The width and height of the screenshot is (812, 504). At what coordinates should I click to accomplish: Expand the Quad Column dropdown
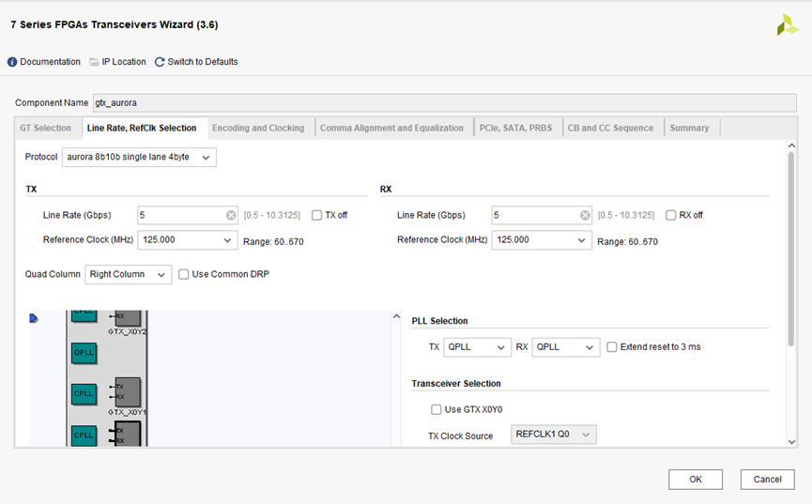pyautogui.click(x=129, y=274)
